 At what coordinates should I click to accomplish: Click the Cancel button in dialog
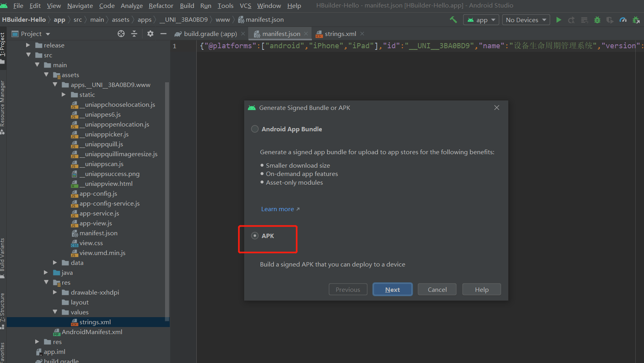point(437,289)
